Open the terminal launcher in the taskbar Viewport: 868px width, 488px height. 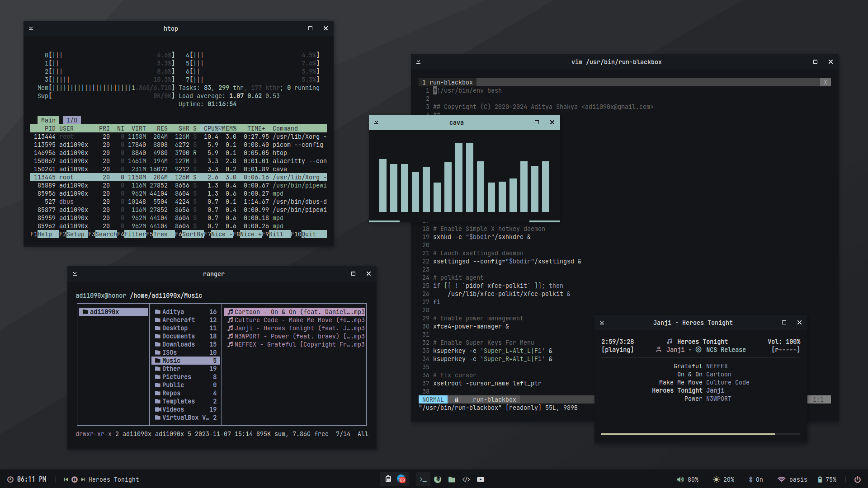click(423, 479)
